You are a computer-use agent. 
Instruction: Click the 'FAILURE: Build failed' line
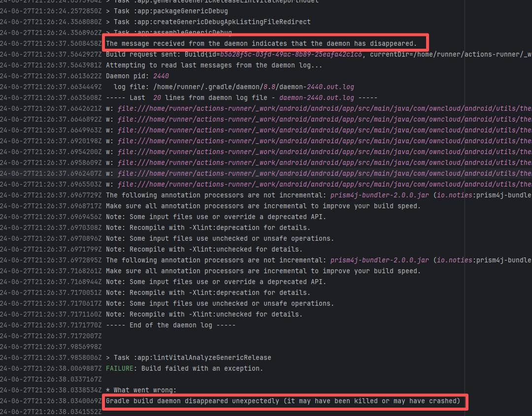tap(184, 368)
